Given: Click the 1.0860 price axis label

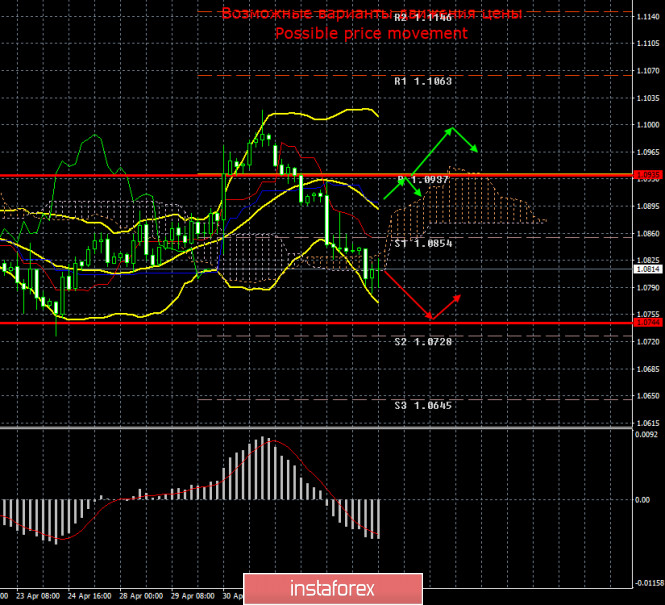Looking at the screenshot, I should pos(648,234).
